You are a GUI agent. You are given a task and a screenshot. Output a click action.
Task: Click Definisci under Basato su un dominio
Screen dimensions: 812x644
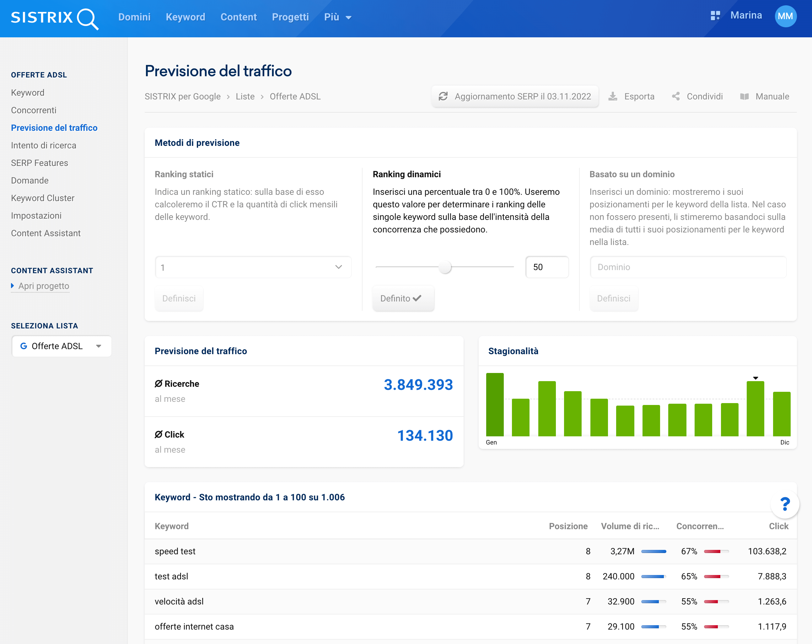click(x=614, y=299)
